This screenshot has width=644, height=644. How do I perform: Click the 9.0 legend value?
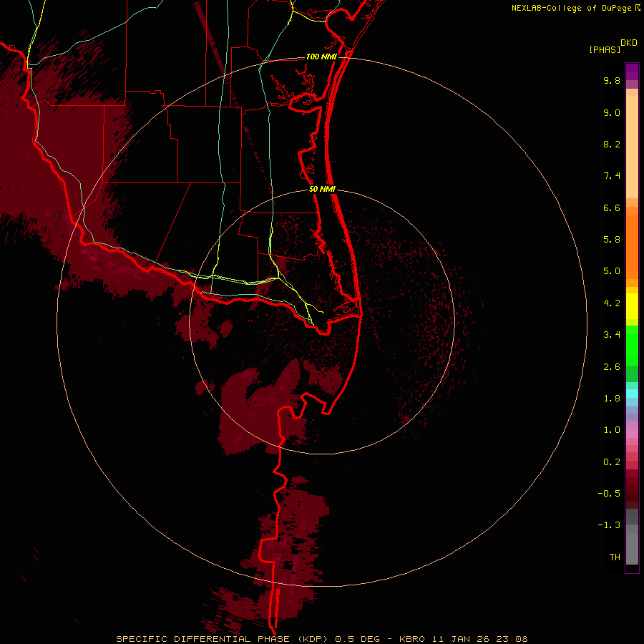pos(612,112)
